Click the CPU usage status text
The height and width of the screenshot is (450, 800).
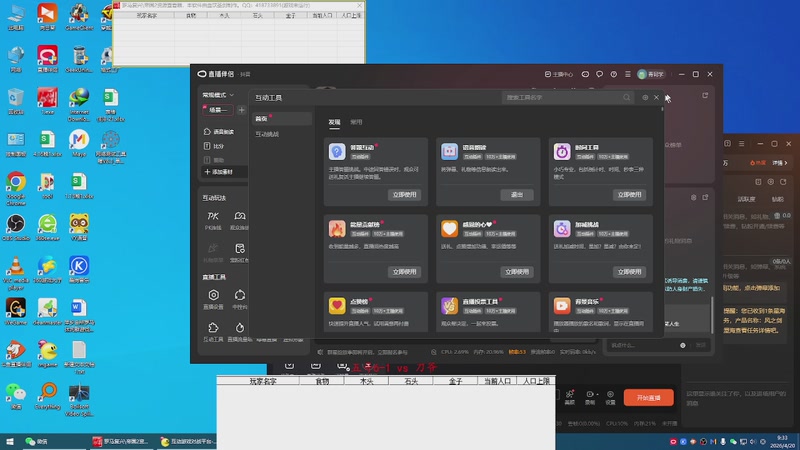tap(454, 352)
